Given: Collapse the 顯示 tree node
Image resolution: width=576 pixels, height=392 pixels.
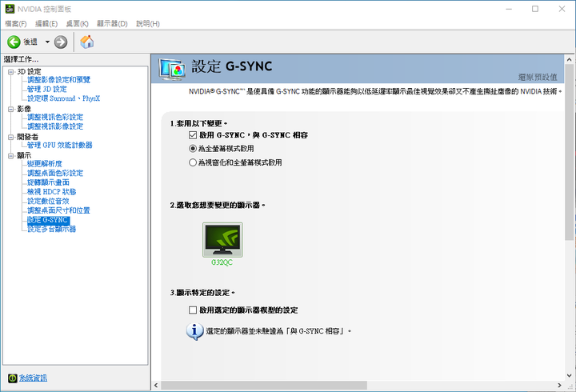Looking at the screenshot, I should tap(11, 156).
